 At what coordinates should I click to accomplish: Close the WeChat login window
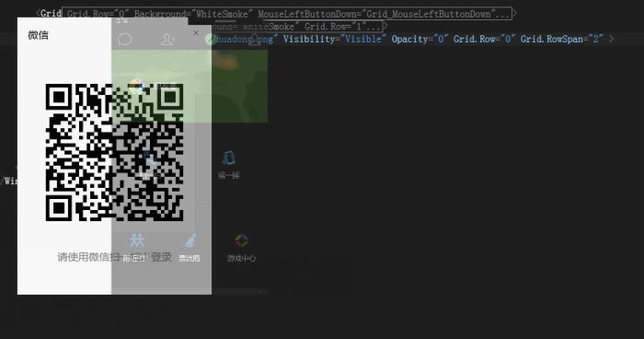click(x=196, y=33)
